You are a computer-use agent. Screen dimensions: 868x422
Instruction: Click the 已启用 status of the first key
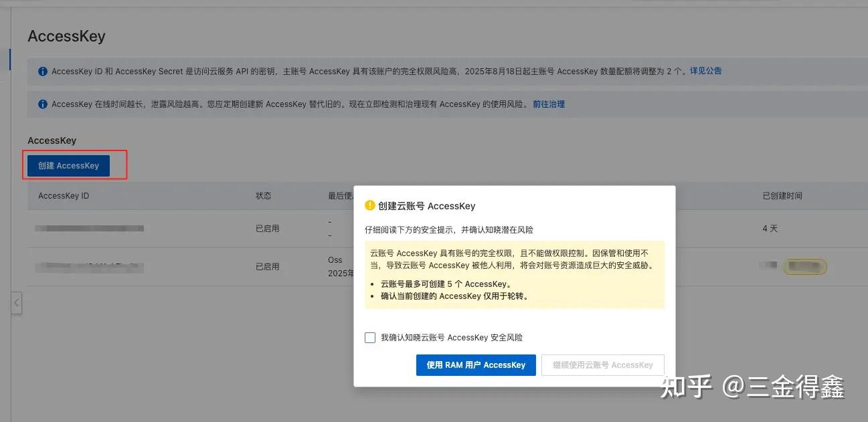267,228
